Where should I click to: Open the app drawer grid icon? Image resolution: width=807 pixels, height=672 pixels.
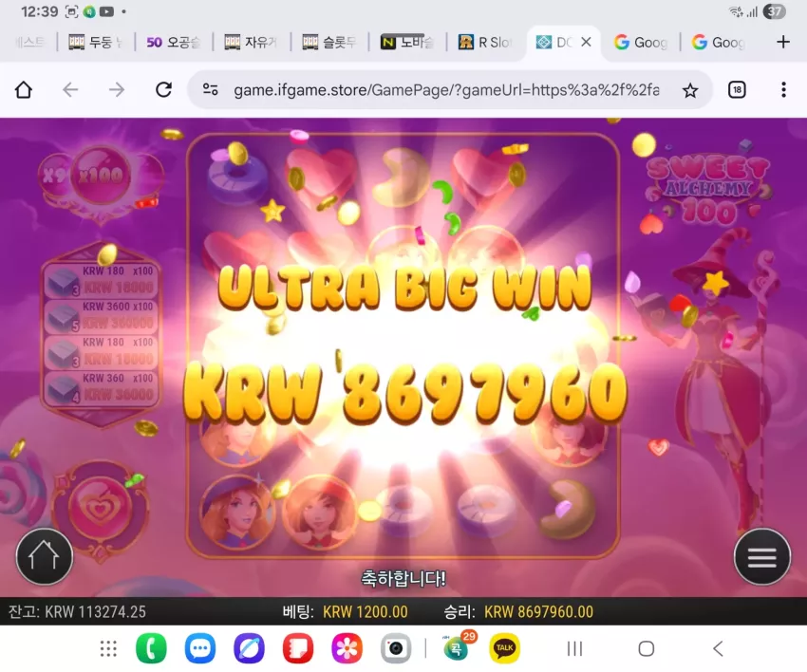click(x=108, y=649)
